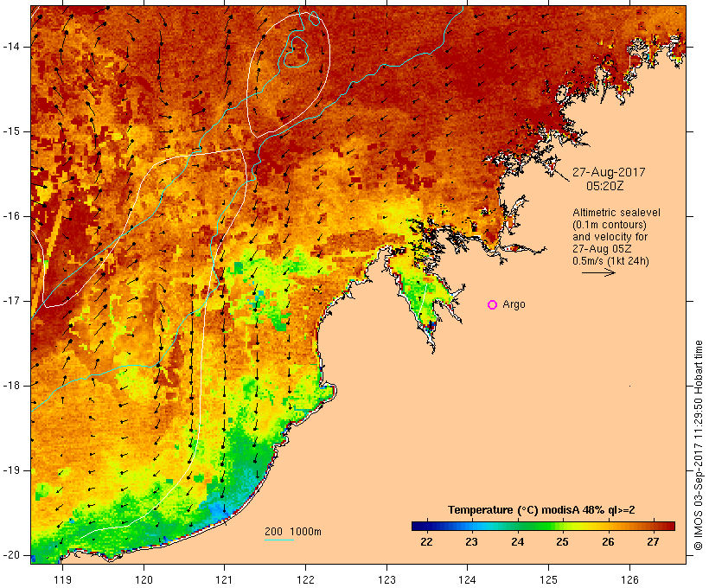
Task: Click the date label 27-Aug-2017
Action: [x=609, y=172]
